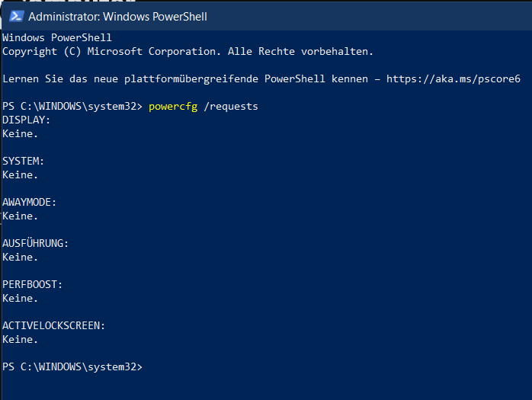Click the Windows PowerShell banner line
This screenshot has width=532, height=400.
pos(57,37)
